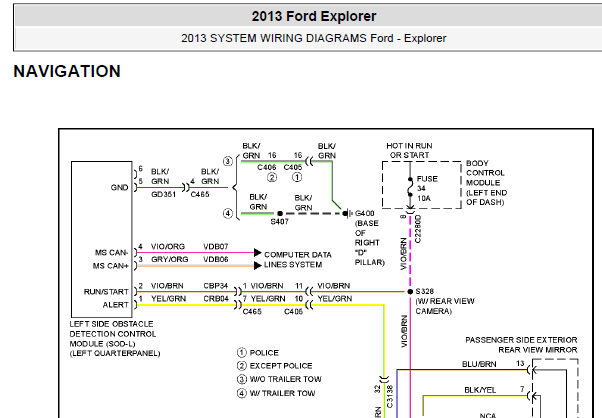Click the S407 splice dot on the dashed line

(280, 213)
